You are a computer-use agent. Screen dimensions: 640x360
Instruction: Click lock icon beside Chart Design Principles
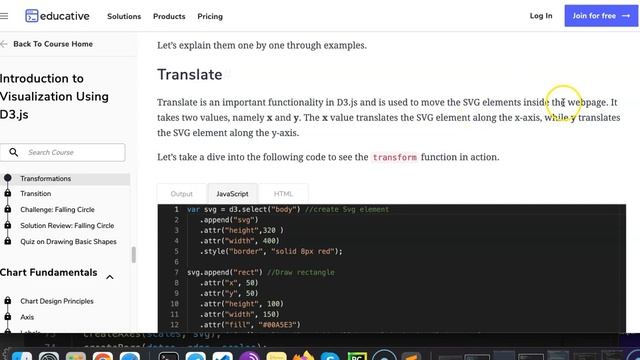pyautogui.click(x=7, y=300)
